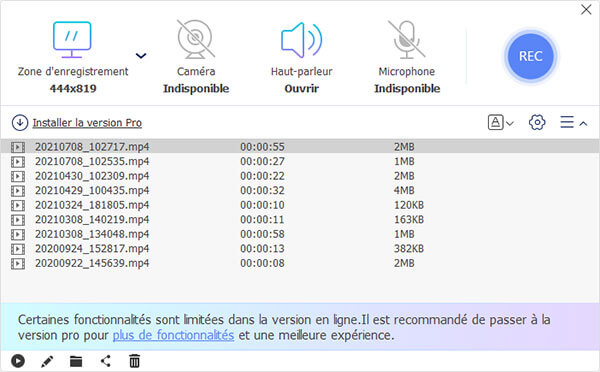This screenshot has width=600, height=372.
Task: Select file 20200922_145639.mp4
Action: pos(300,263)
